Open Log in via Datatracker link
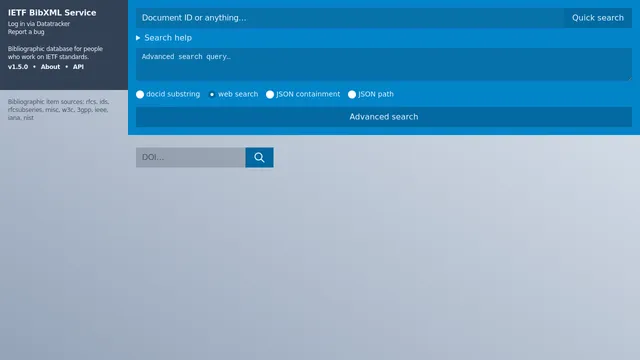Viewport: 640px width, 360px height. [x=39, y=24]
